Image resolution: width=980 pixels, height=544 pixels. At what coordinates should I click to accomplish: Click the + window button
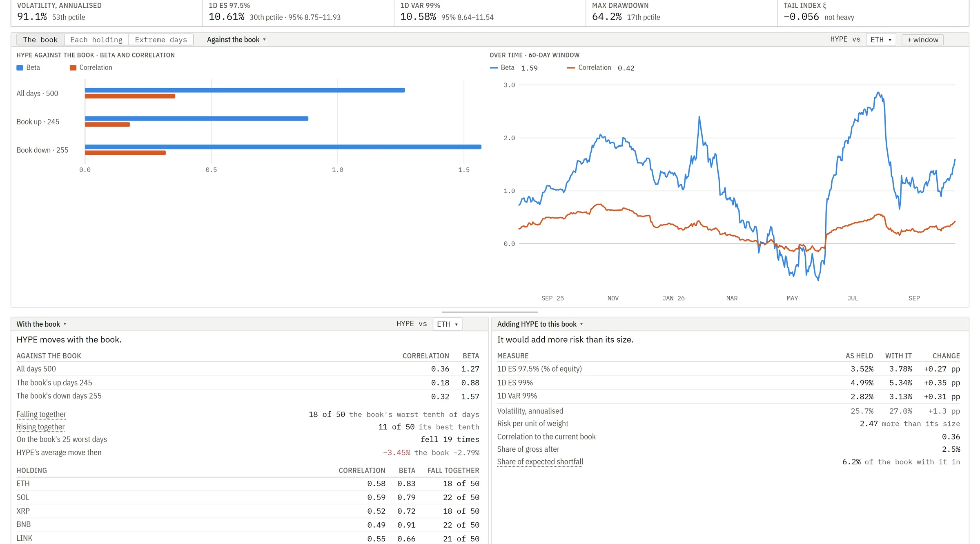[x=922, y=40]
